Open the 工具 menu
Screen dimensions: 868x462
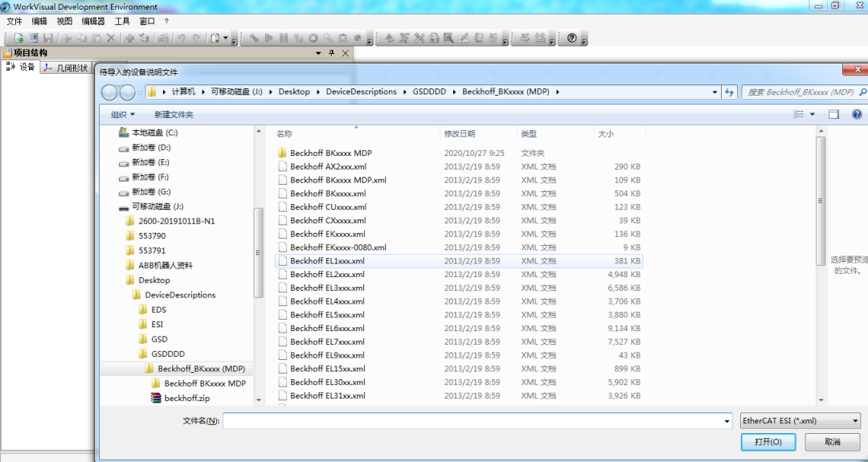point(122,21)
